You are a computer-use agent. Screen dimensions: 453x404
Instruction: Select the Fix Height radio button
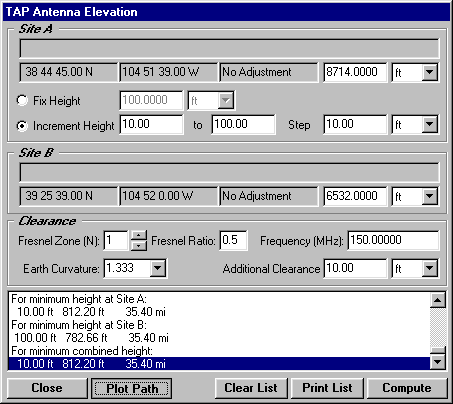coord(22,100)
